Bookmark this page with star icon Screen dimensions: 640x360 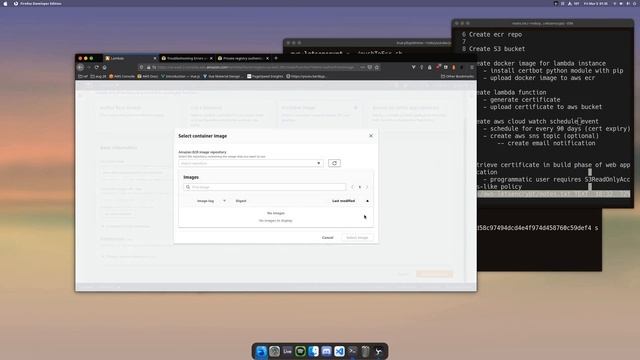click(377, 67)
